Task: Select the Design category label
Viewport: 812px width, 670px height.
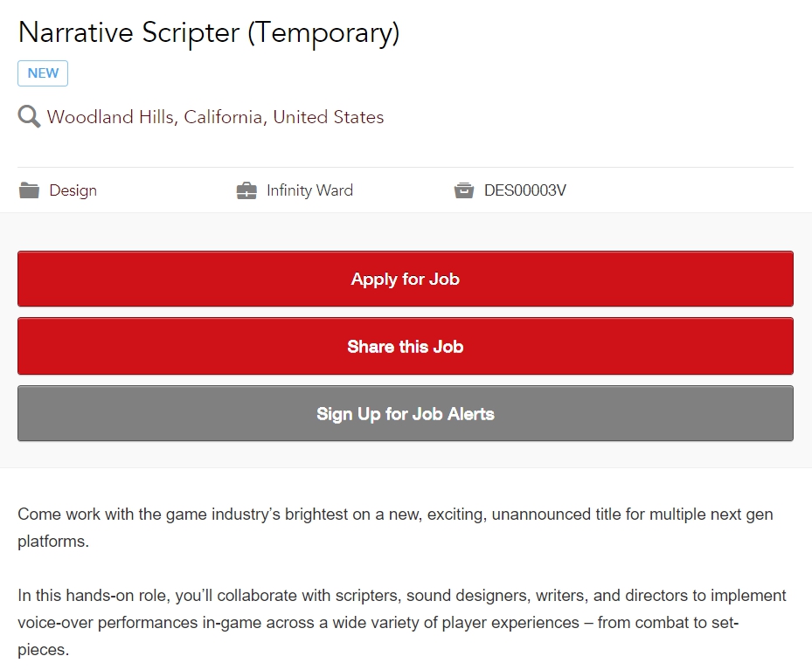Action: tap(73, 190)
